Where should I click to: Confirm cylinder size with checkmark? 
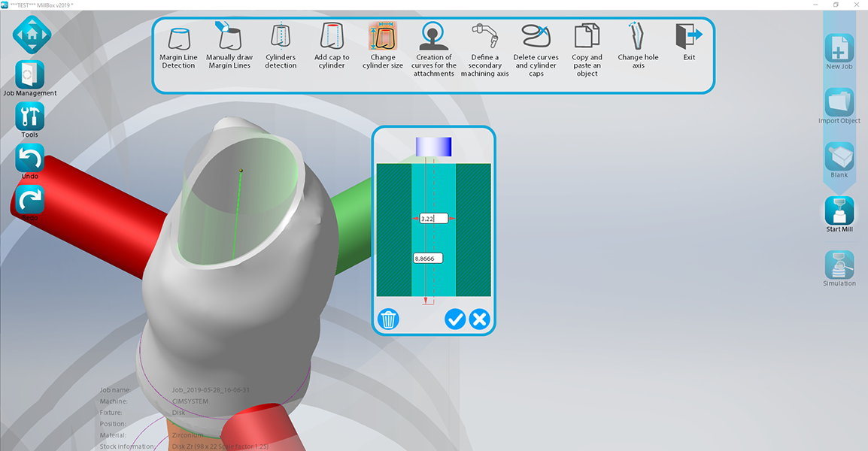pos(455,319)
